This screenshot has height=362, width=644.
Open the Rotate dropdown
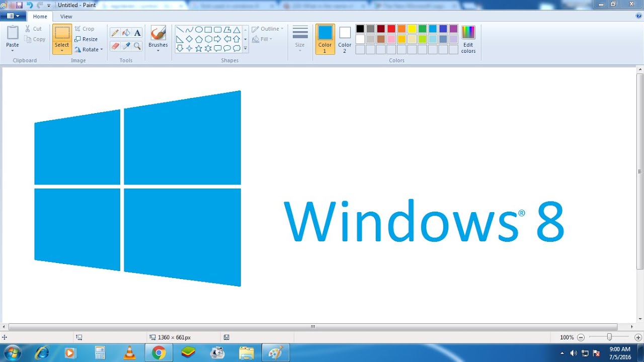[89, 49]
